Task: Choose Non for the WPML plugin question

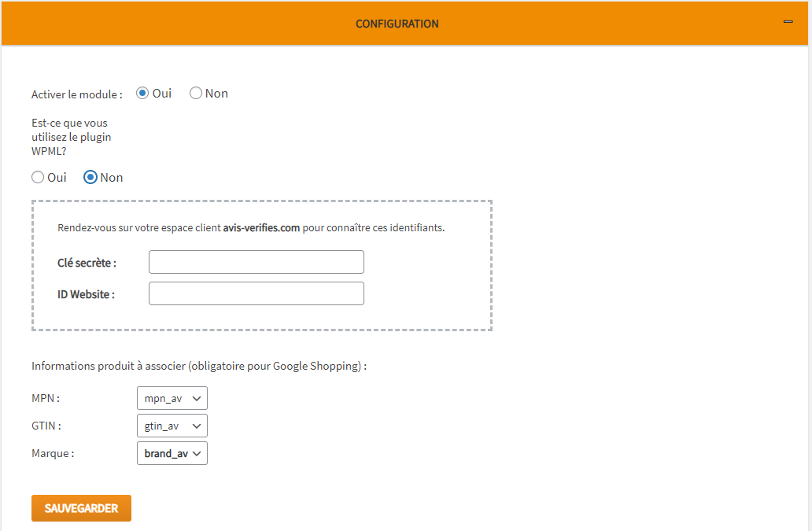Action: pos(90,177)
